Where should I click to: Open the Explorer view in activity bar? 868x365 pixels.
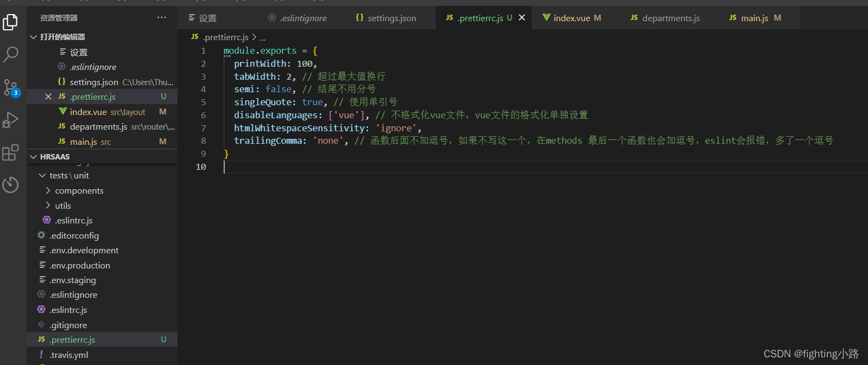pos(10,22)
